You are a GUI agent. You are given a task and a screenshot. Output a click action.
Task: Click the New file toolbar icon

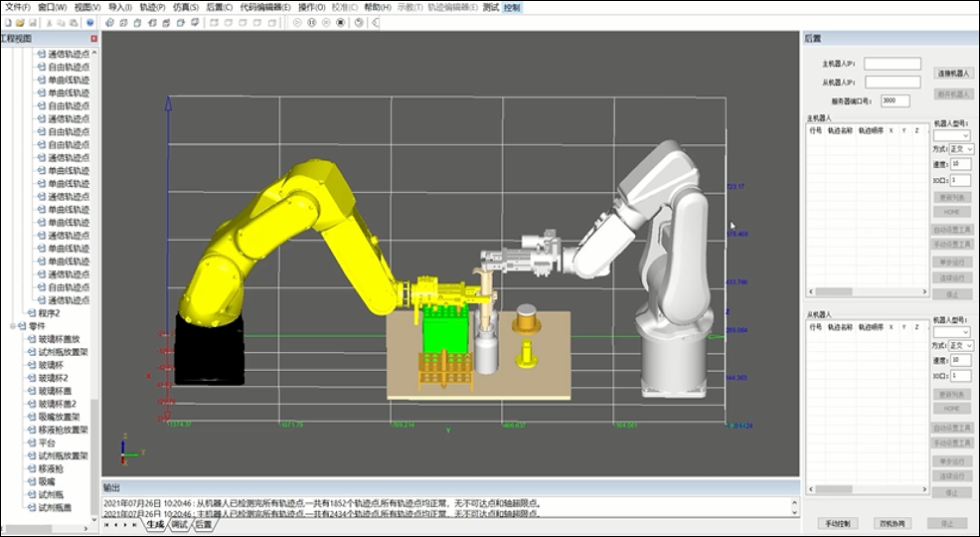click(x=7, y=22)
